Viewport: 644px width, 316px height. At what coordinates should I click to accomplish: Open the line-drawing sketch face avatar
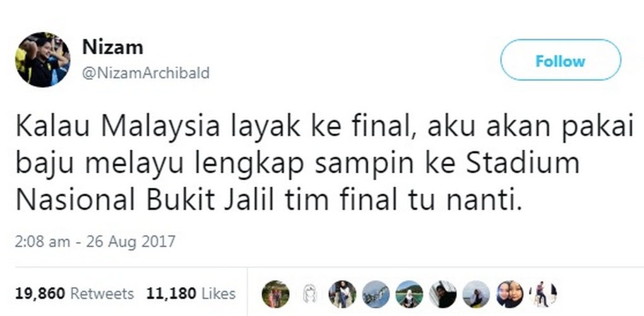(x=309, y=295)
